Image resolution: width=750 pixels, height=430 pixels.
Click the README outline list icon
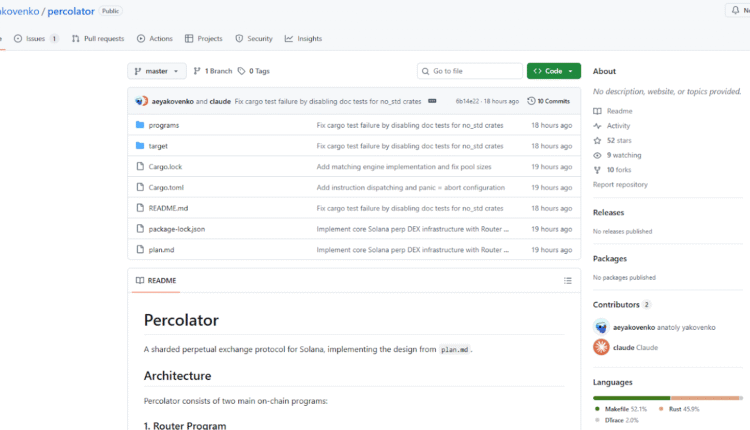[567, 281]
